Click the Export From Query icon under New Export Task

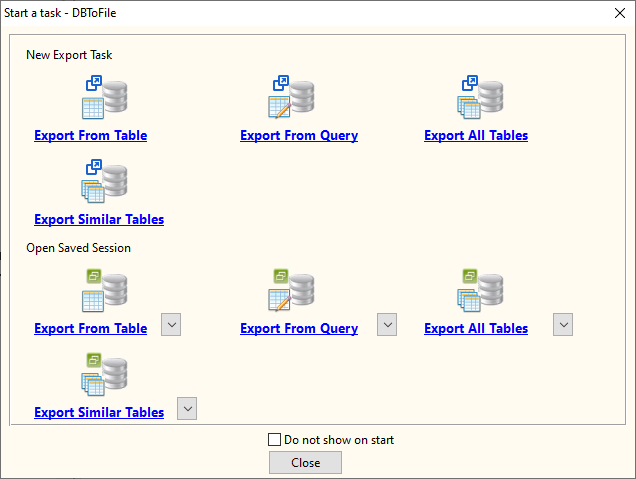(x=291, y=97)
